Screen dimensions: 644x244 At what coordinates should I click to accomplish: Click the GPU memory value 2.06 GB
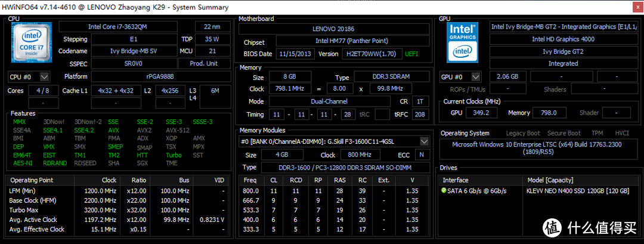(507, 77)
